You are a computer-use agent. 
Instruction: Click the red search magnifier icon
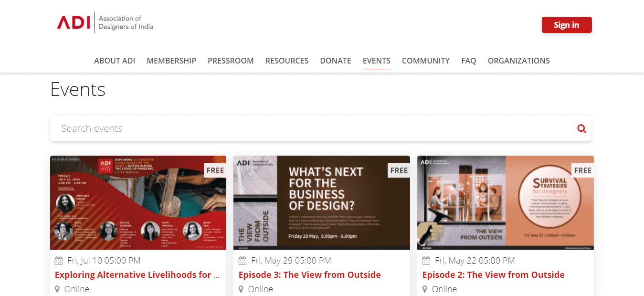581,128
